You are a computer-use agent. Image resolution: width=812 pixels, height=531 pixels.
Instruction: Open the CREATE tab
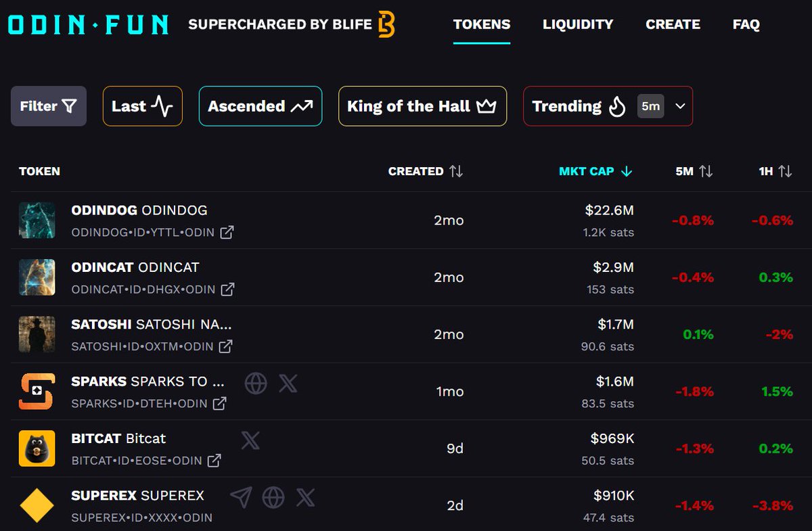tap(673, 24)
